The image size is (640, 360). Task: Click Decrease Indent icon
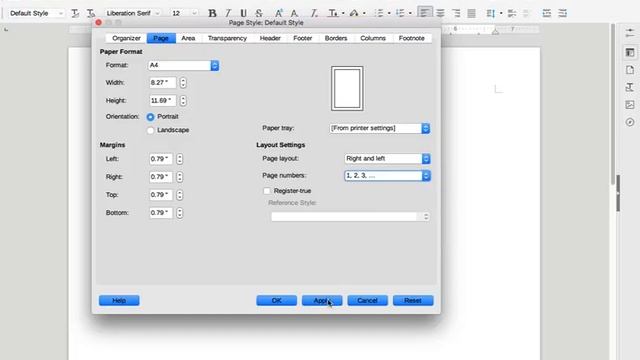(562, 13)
